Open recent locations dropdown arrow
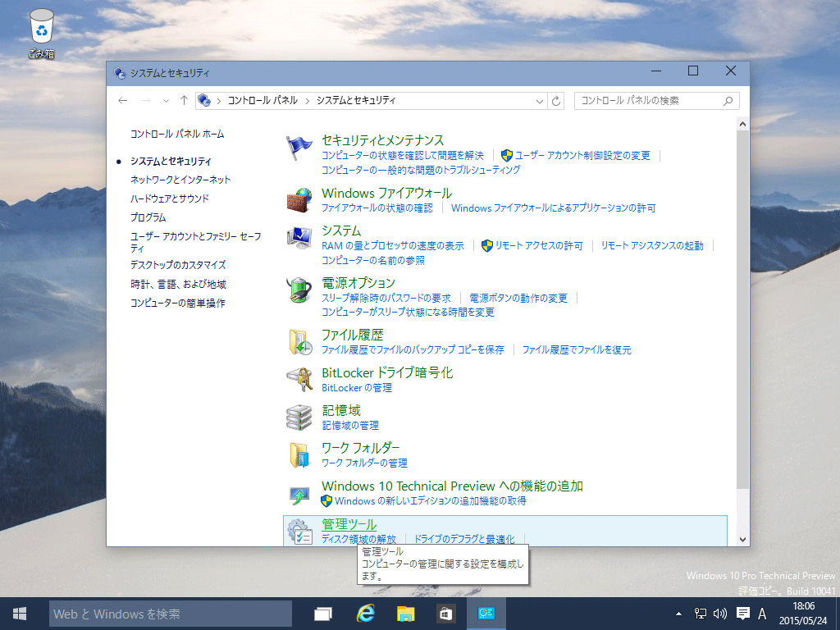This screenshot has height=630, width=840. pos(166,101)
